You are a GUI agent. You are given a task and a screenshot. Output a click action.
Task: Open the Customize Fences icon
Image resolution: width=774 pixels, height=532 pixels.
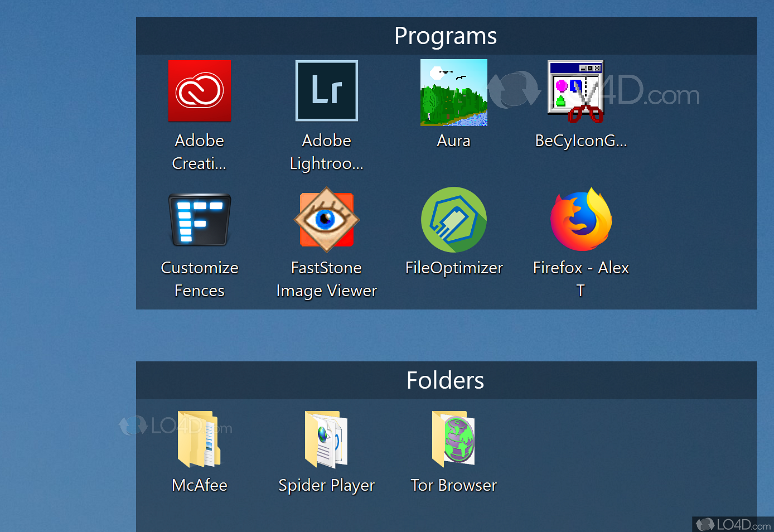click(x=200, y=220)
